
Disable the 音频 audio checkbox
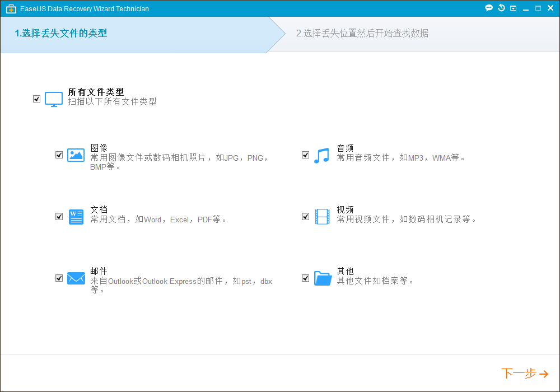(306, 155)
